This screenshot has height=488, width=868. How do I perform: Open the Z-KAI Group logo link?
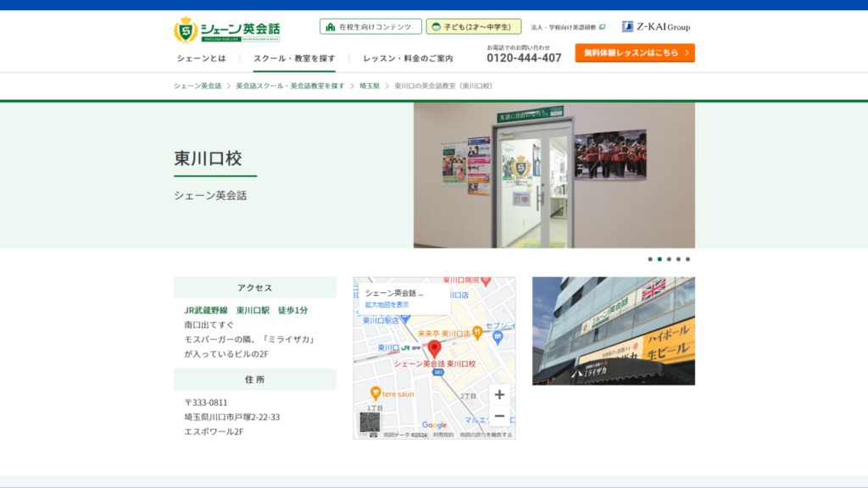pyautogui.click(x=656, y=26)
